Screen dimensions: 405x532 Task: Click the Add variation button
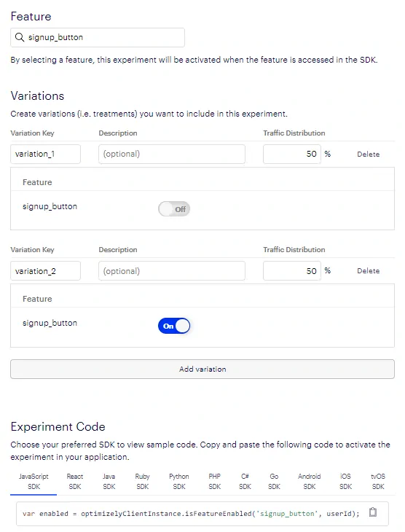[202, 369]
